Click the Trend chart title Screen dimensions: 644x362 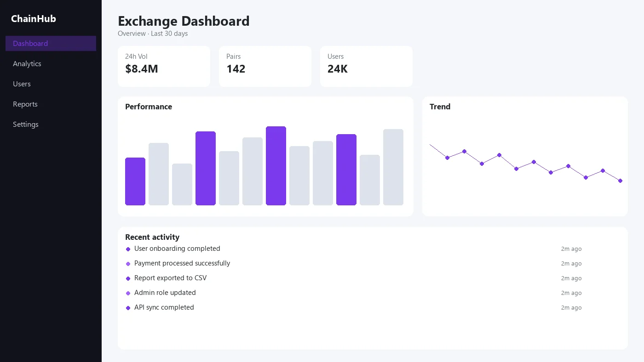click(x=440, y=107)
